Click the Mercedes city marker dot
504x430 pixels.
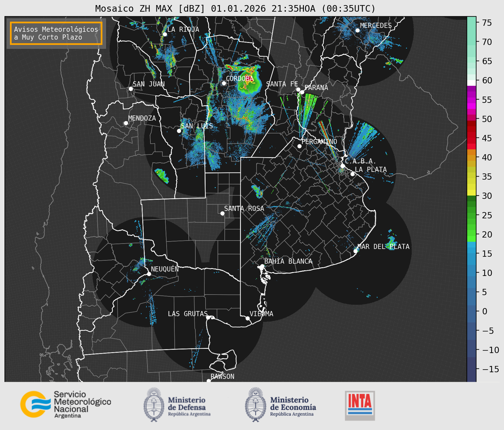(357, 30)
